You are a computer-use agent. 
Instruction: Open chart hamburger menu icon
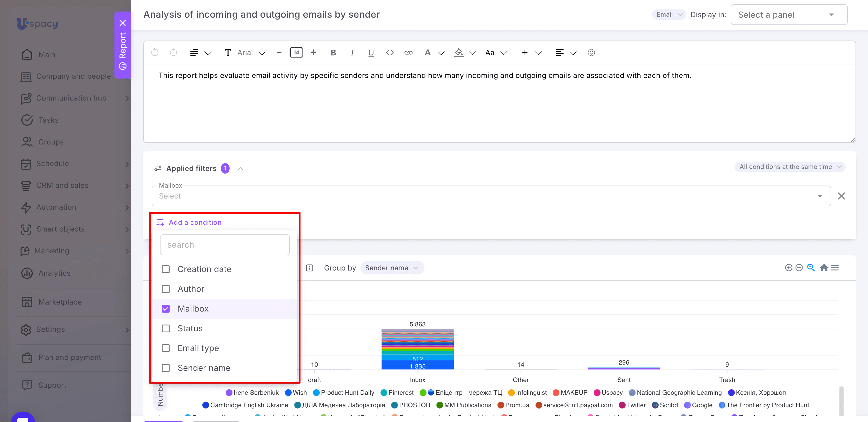[x=835, y=268]
